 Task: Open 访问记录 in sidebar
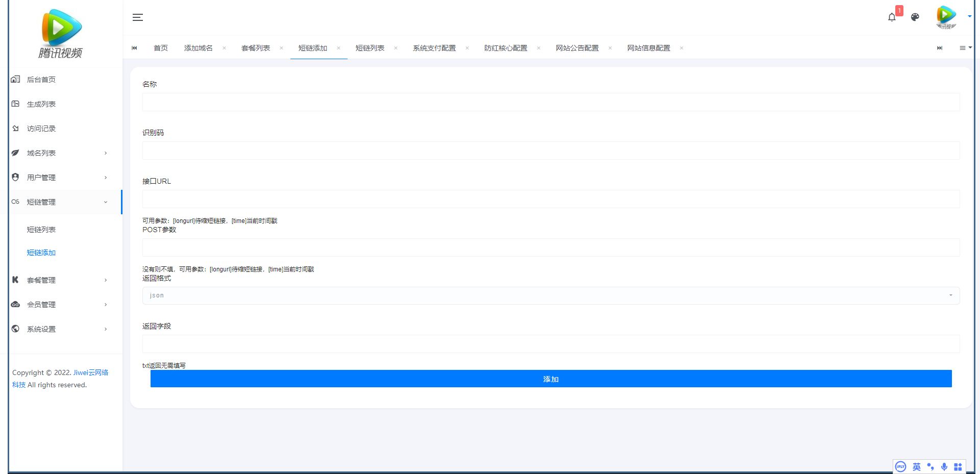click(41, 129)
